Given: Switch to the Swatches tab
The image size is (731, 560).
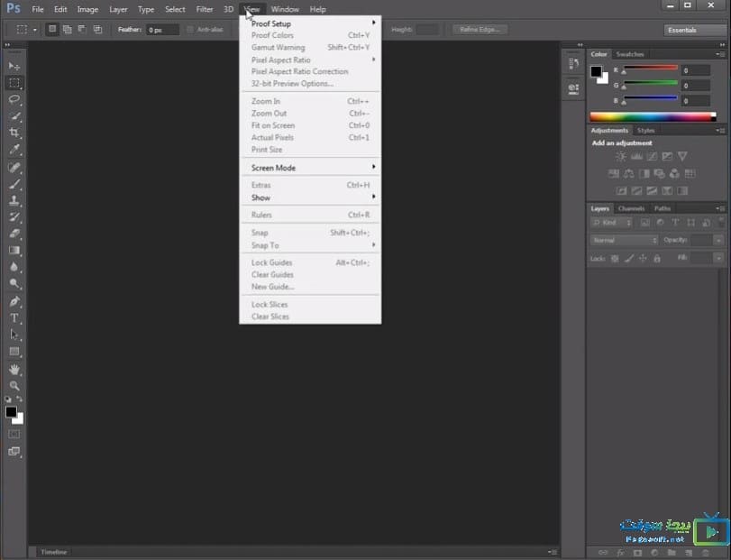Looking at the screenshot, I should (630, 54).
